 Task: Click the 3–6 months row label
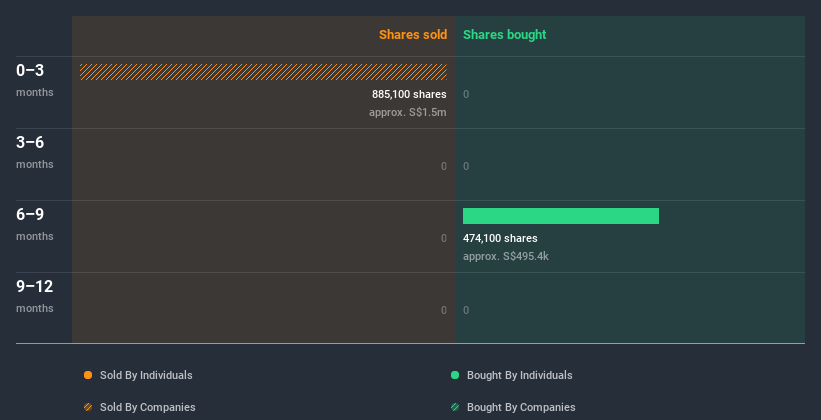[35, 152]
